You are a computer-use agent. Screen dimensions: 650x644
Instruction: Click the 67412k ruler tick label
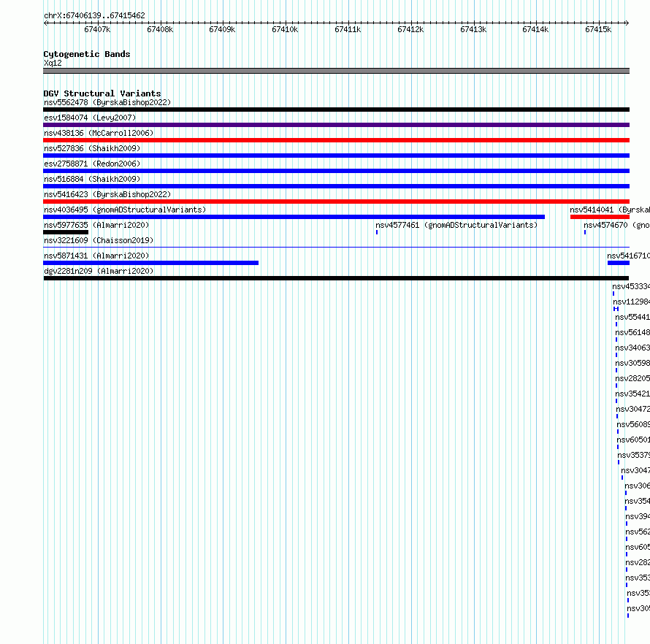click(x=410, y=29)
